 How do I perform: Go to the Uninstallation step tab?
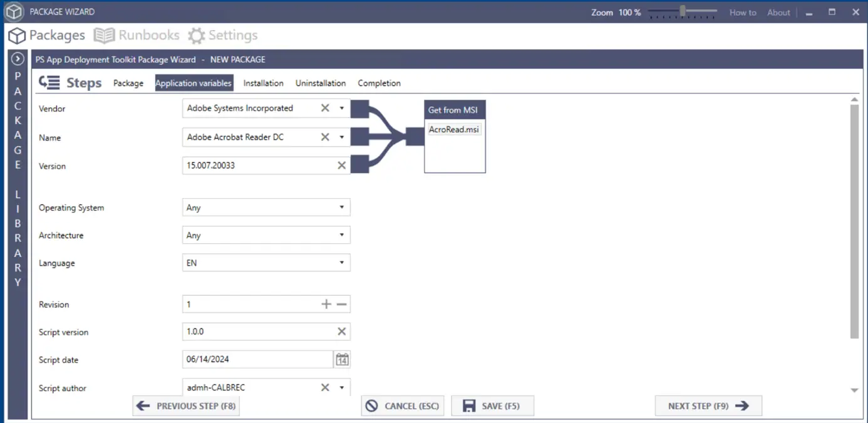tap(321, 83)
